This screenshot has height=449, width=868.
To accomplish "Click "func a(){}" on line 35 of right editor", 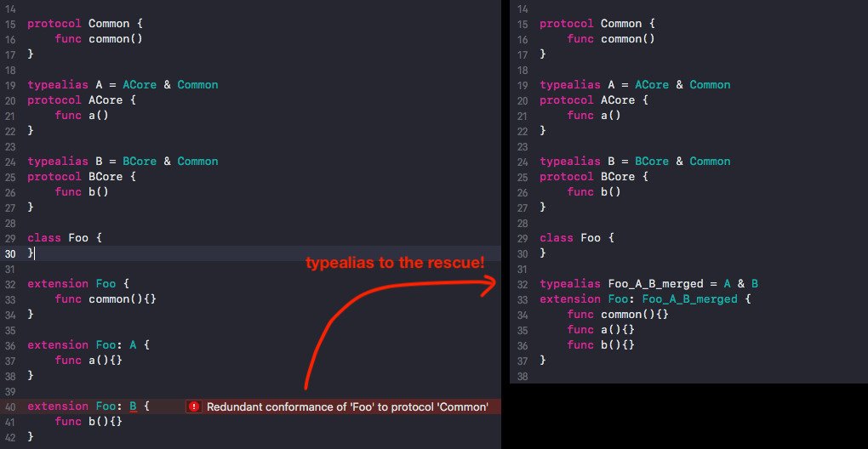I will 601,330.
